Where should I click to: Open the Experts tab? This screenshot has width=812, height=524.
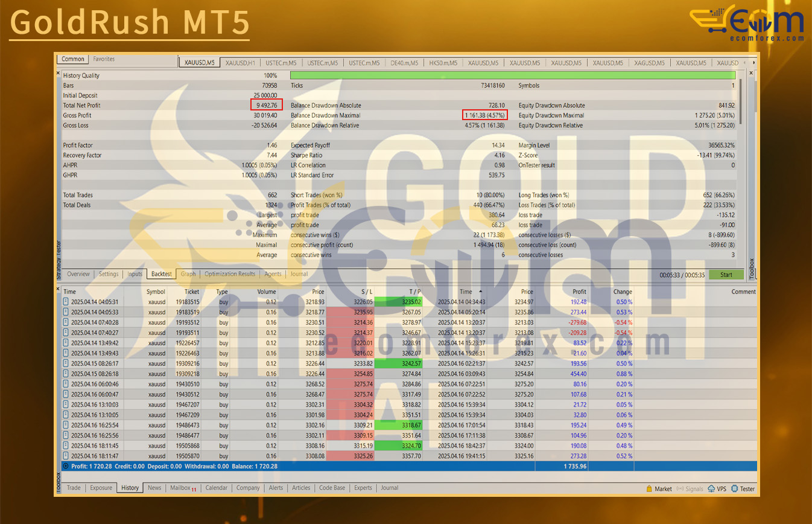[363, 488]
